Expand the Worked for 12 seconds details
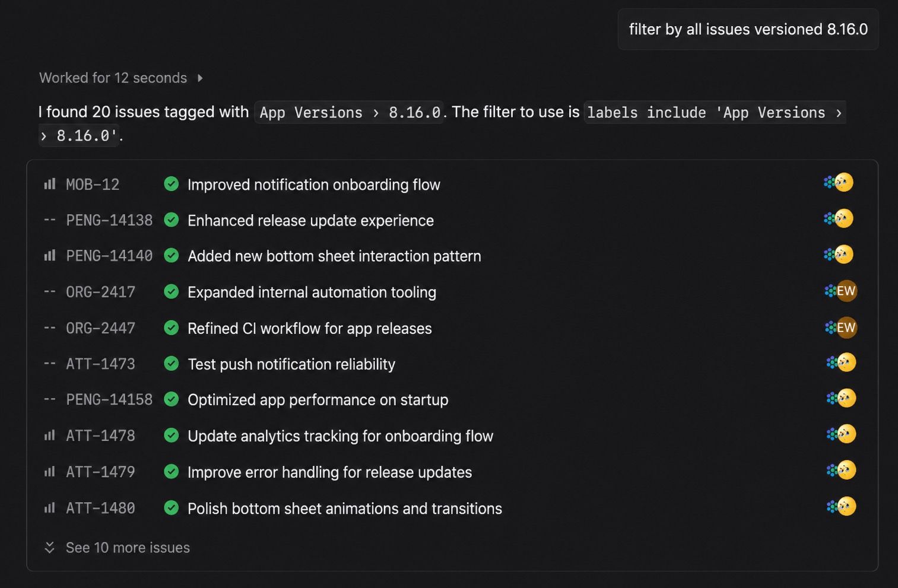This screenshot has height=588, width=898. click(x=121, y=78)
